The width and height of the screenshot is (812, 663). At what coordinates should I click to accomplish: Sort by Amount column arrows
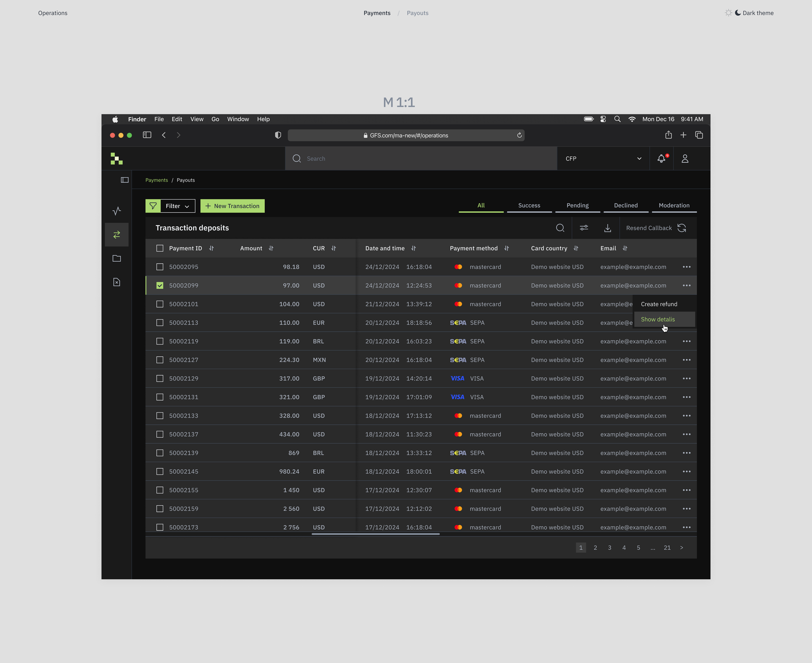pyautogui.click(x=271, y=248)
